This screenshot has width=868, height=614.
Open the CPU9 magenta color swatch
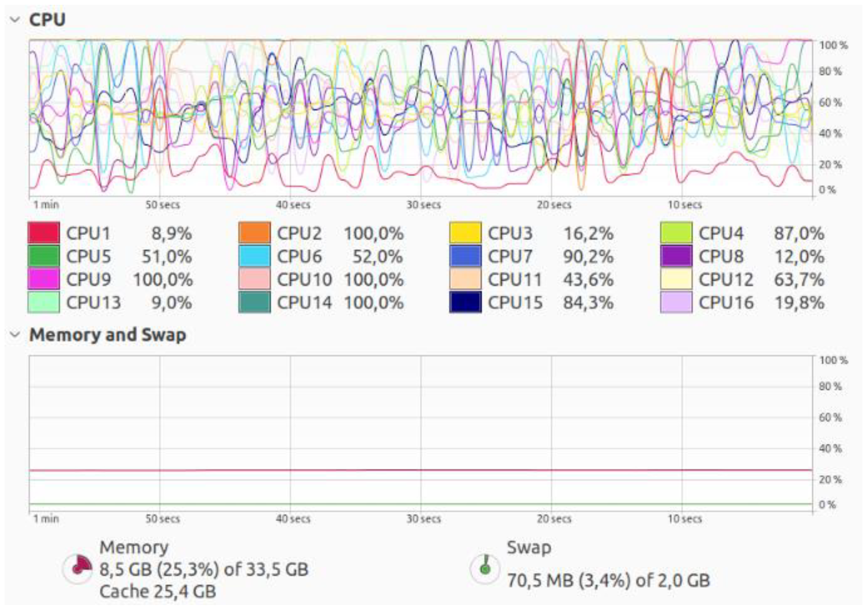[x=43, y=279]
